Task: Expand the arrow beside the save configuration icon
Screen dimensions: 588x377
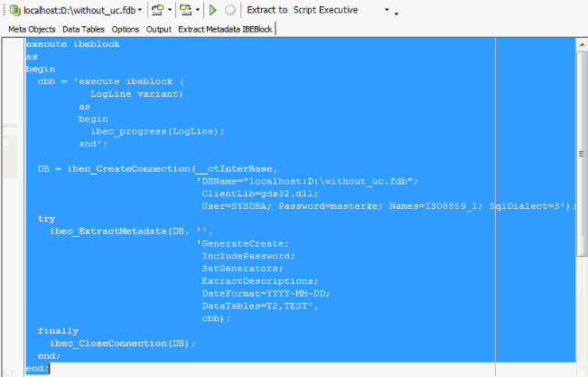Action: [198, 10]
